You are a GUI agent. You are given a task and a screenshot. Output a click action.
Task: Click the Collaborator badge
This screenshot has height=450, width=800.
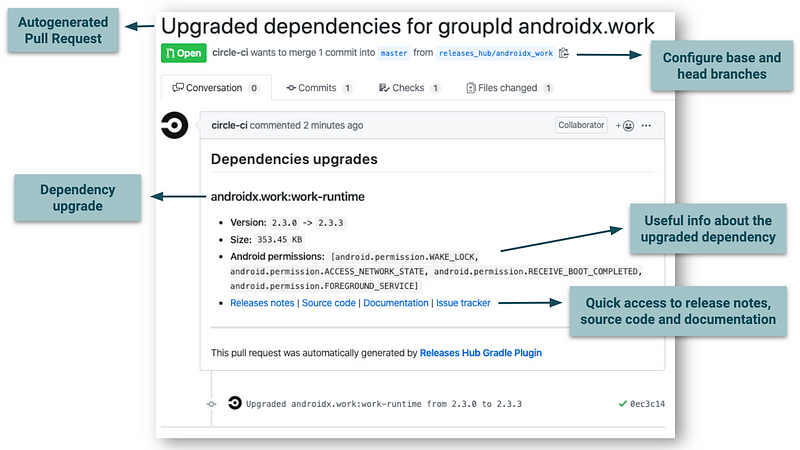tap(581, 125)
